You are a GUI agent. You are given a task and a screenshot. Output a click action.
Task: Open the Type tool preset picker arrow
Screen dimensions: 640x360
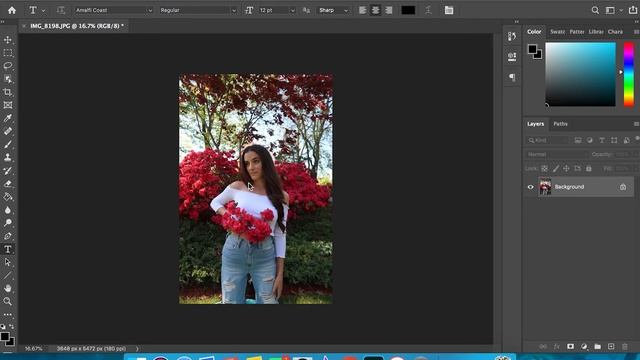pyautogui.click(x=43, y=11)
